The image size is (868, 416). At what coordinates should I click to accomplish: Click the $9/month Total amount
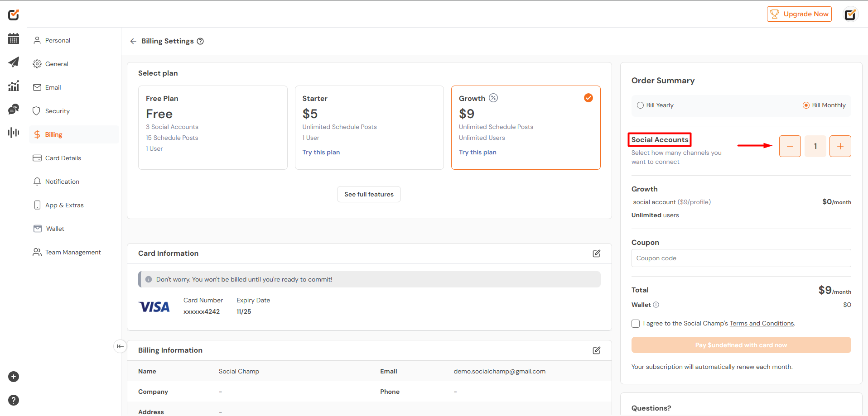[834, 290]
